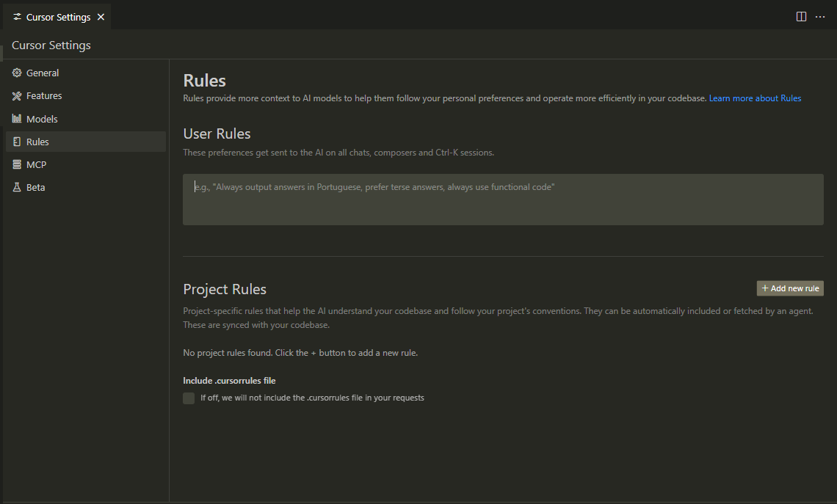837x504 pixels.
Task: Open the more actions ellipsis menu
Action: pos(820,17)
